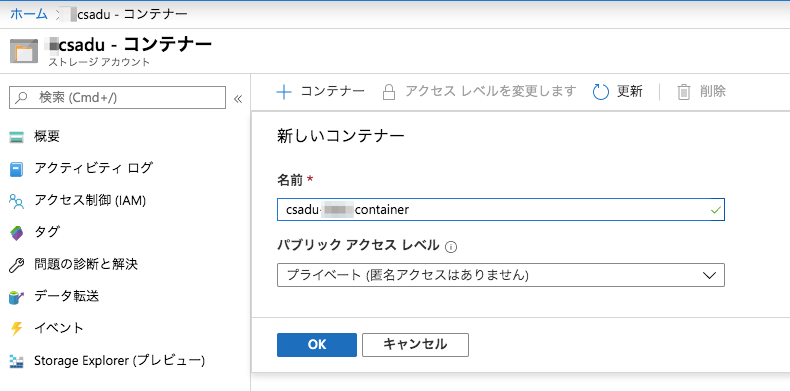Click the 更新 refresh toolbar button
The image size is (790, 391).
[618, 92]
